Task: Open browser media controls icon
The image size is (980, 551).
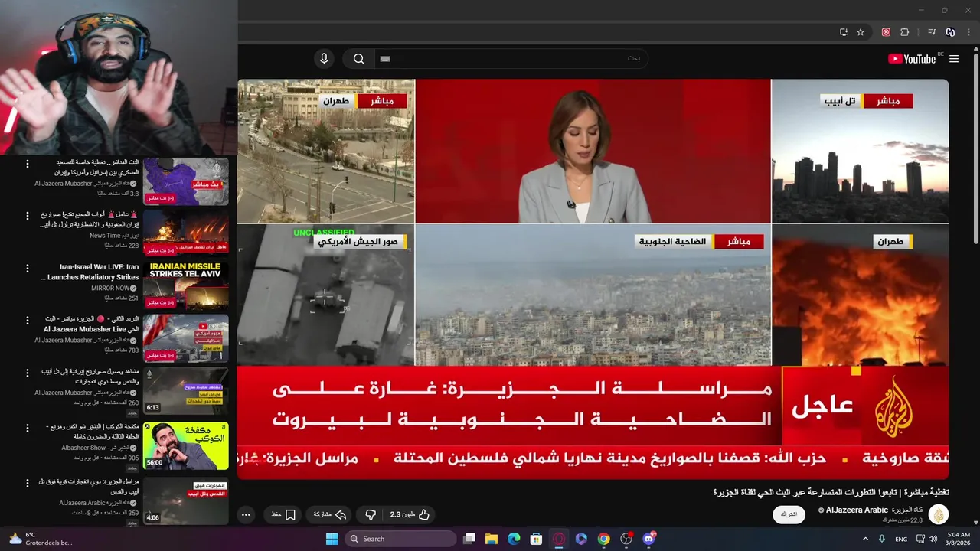Action: pos(932,32)
